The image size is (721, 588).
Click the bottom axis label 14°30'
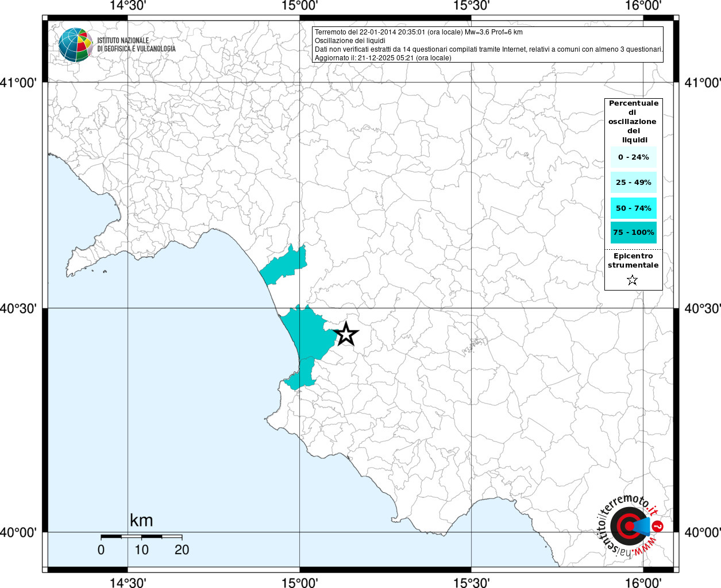coord(128,582)
